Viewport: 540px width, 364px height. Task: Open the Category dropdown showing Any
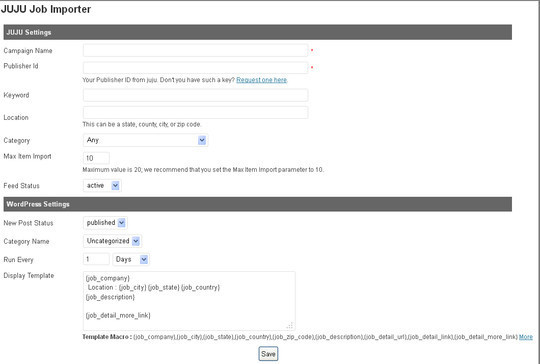[145, 140]
